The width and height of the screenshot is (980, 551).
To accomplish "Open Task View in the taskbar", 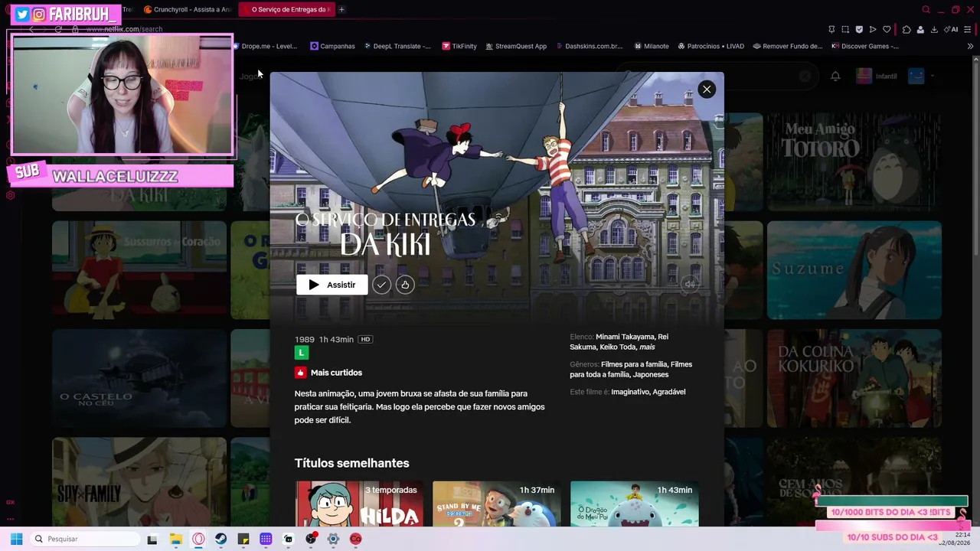I will pyautogui.click(x=152, y=539).
